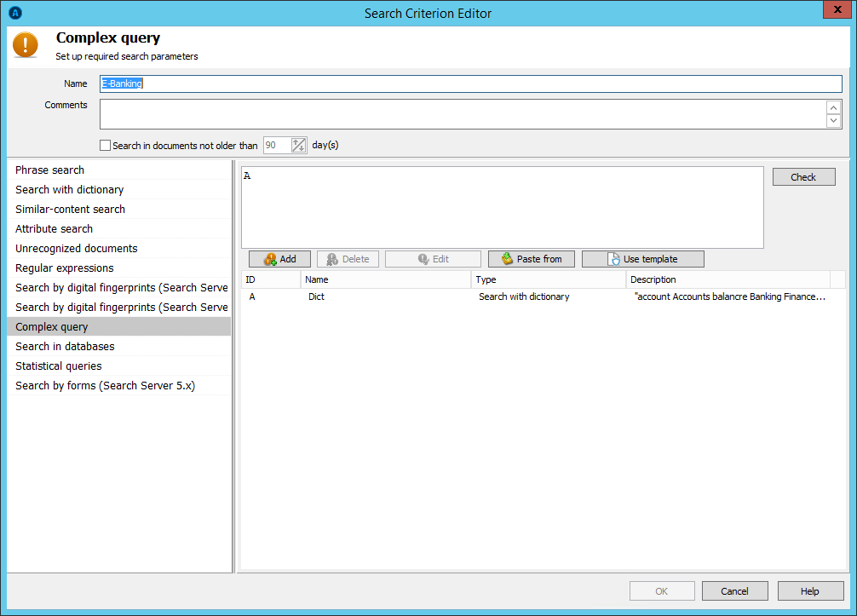This screenshot has width=857, height=616.
Task: Click the Name field containing E-Banking
Action: (470, 83)
